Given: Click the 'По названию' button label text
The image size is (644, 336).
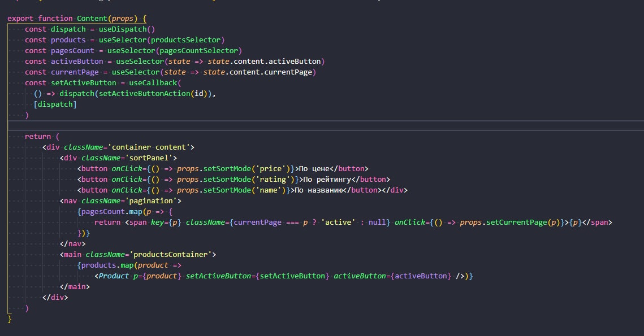Looking at the screenshot, I should 319,190.
